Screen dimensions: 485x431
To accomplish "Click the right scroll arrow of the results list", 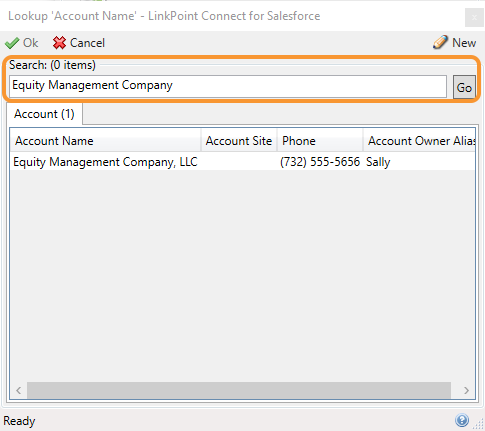I will click(466, 390).
